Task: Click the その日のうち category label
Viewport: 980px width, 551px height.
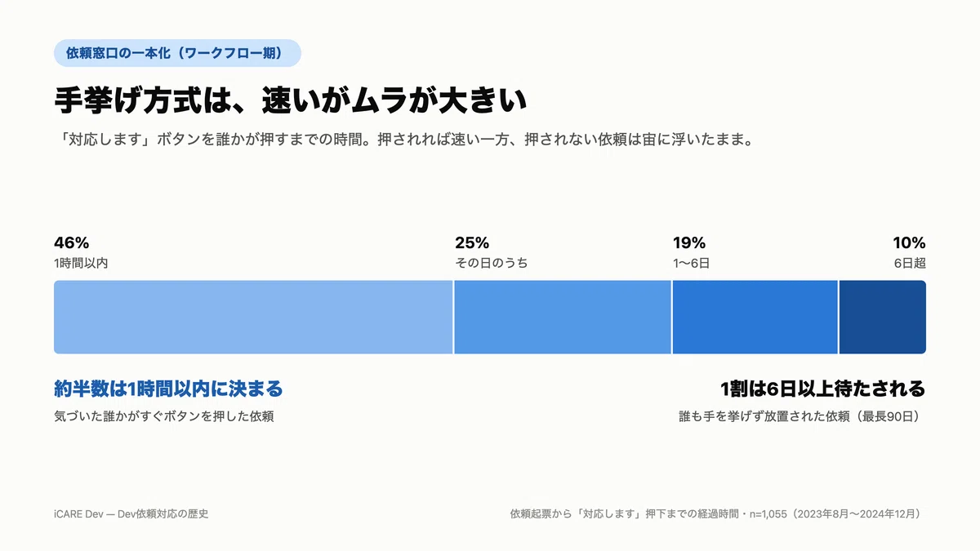Action: pos(491,263)
